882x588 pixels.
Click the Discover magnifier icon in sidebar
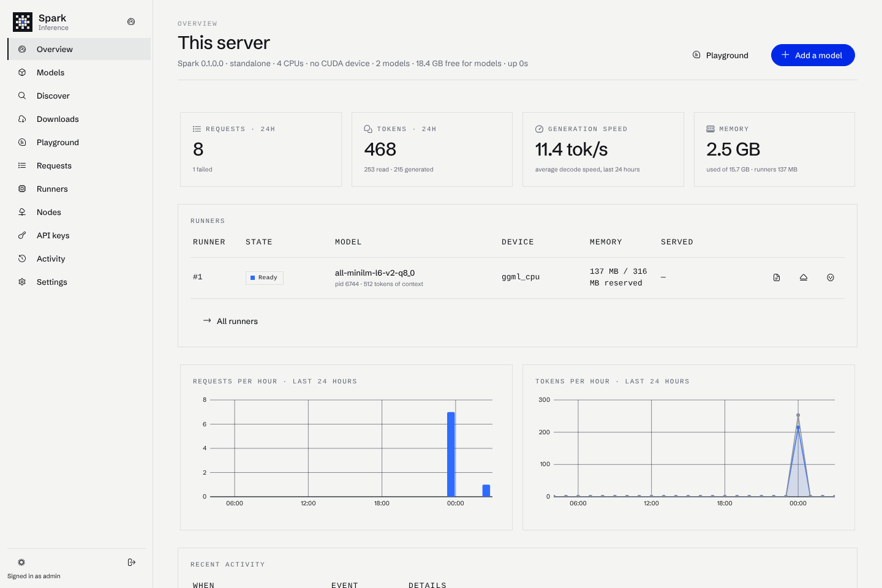click(x=22, y=96)
